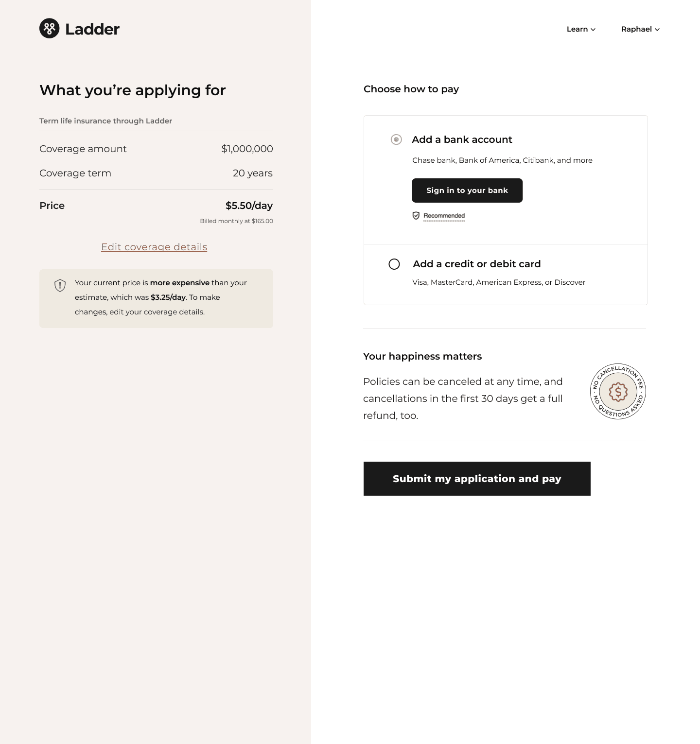The height and width of the screenshot is (744, 700).
Task: Click the scissors emblem in the Ladder logo
Action: [x=49, y=29]
